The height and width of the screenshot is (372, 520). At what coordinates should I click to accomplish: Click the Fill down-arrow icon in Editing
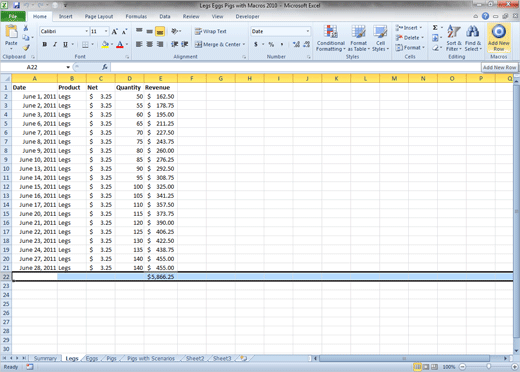(x=435, y=38)
